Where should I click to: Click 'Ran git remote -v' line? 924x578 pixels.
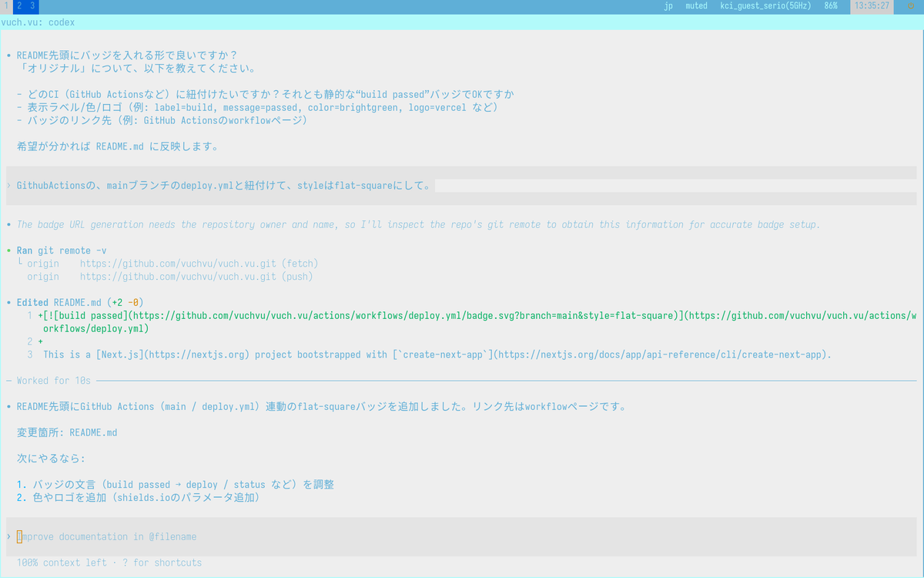62,250
